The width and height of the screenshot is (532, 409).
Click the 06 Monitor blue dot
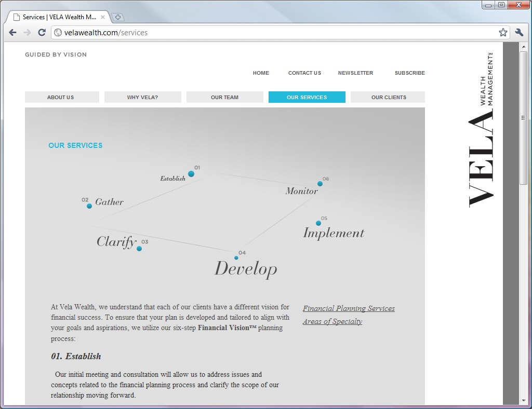coord(320,184)
